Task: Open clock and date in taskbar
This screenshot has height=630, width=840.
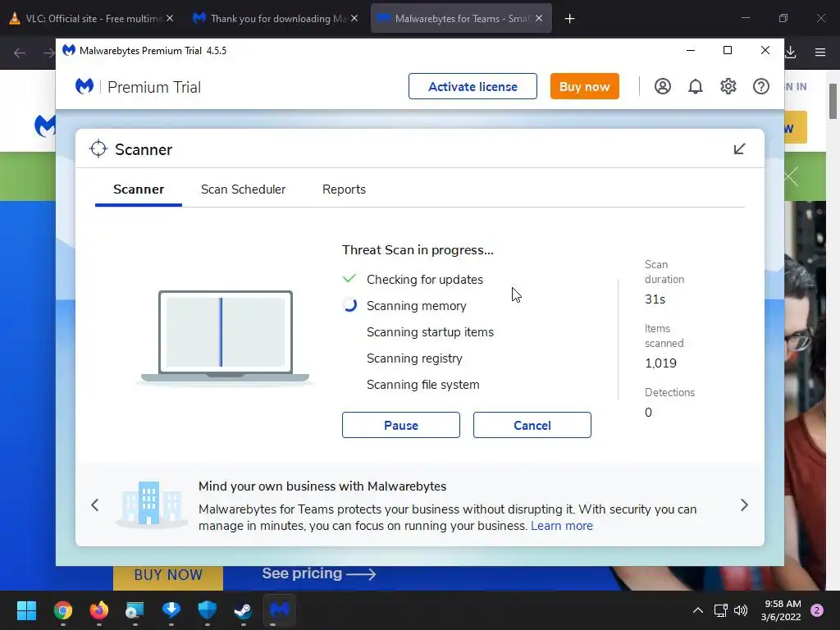Action: [x=781, y=610]
